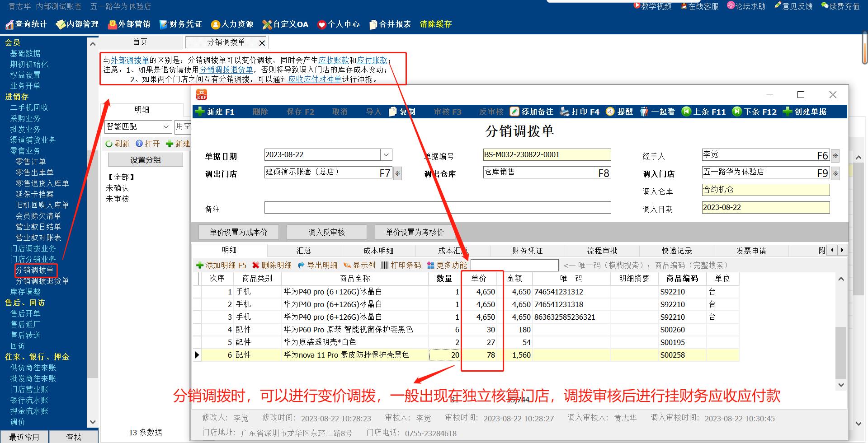Click the 备注 input field

point(438,208)
